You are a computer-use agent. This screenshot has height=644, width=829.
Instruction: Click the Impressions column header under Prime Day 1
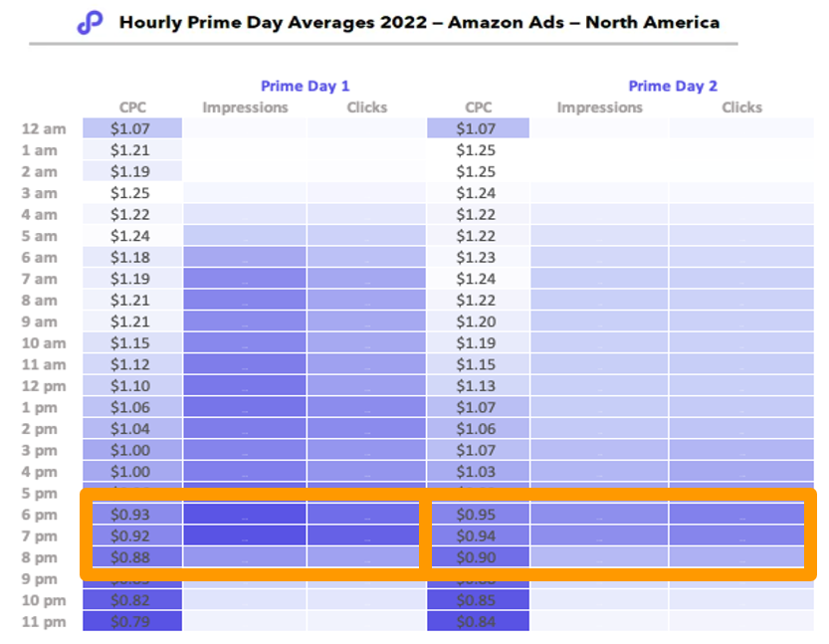245,107
